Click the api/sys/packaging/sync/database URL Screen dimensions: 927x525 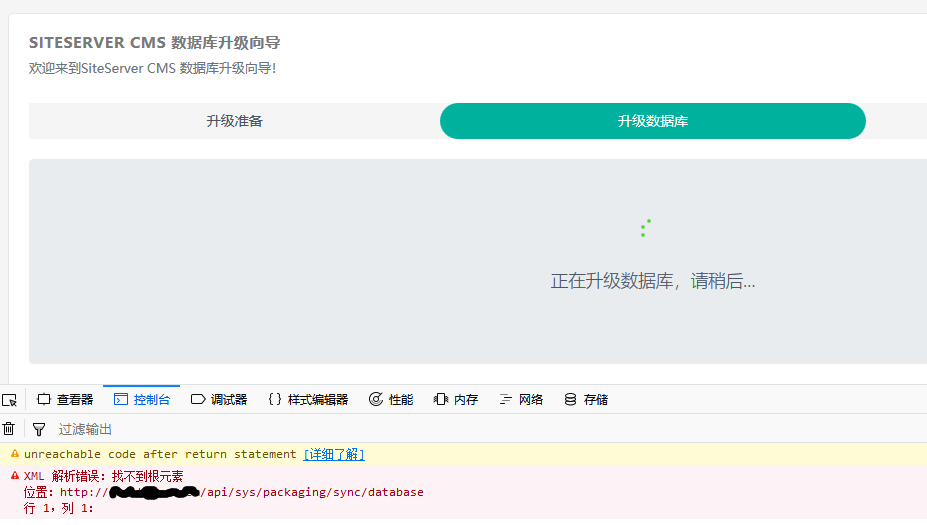coord(241,492)
